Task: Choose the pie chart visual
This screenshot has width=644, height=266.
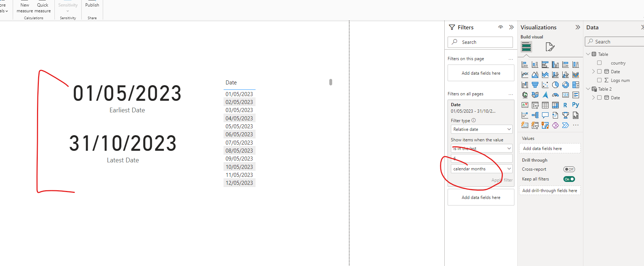Action: click(555, 85)
